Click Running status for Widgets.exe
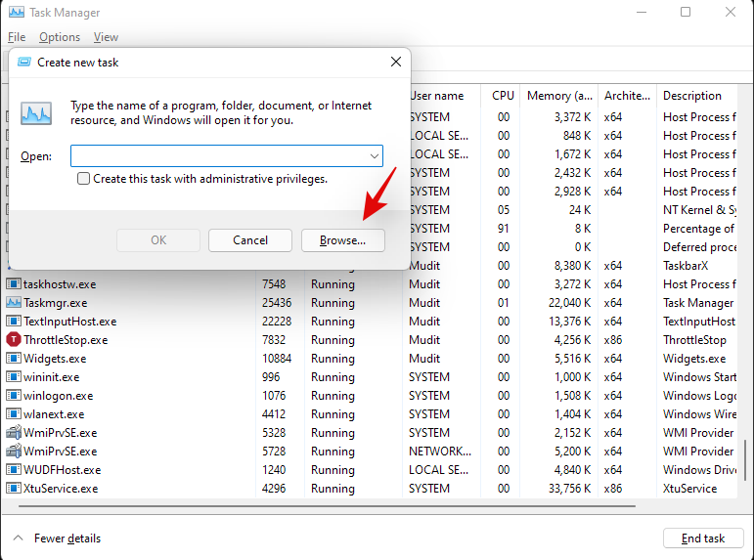This screenshot has height=560, width=754. click(333, 359)
